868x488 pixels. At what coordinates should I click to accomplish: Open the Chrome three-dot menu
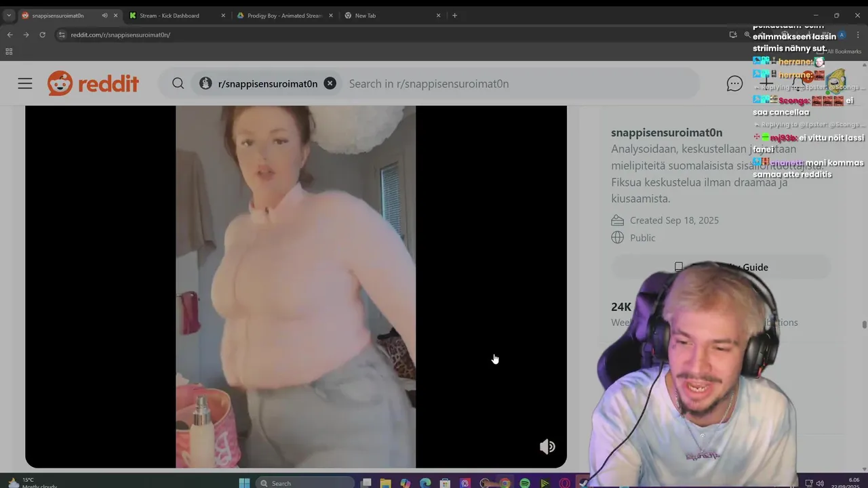(858, 35)
